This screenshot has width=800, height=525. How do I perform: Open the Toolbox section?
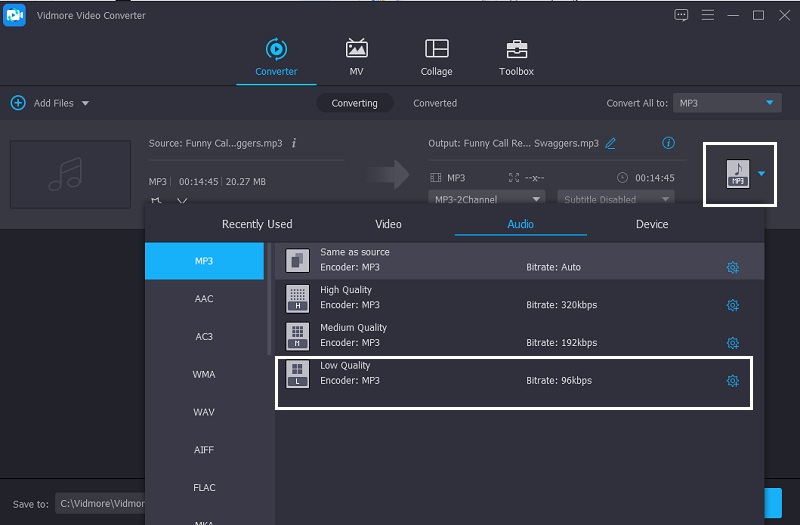pyautogui.click(x=516, y=58)
